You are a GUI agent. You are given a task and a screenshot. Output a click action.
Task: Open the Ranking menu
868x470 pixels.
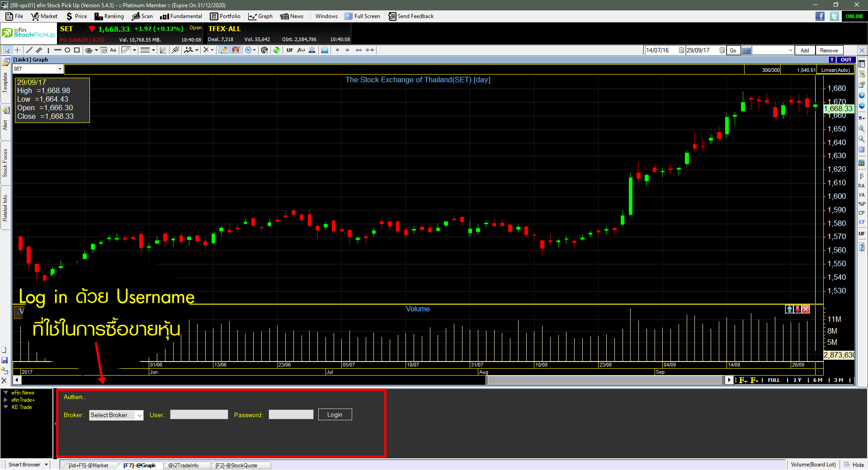pyautogui.click(x=109, y=16)
